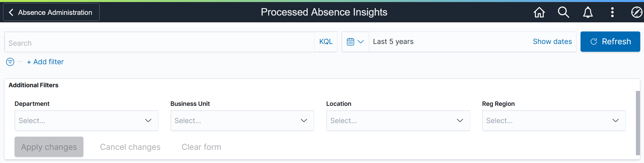Image resolution: width=644 pixels, height=163 pixels.
Task: Expand the Department dropdown
Action: [x=86, y=120]
